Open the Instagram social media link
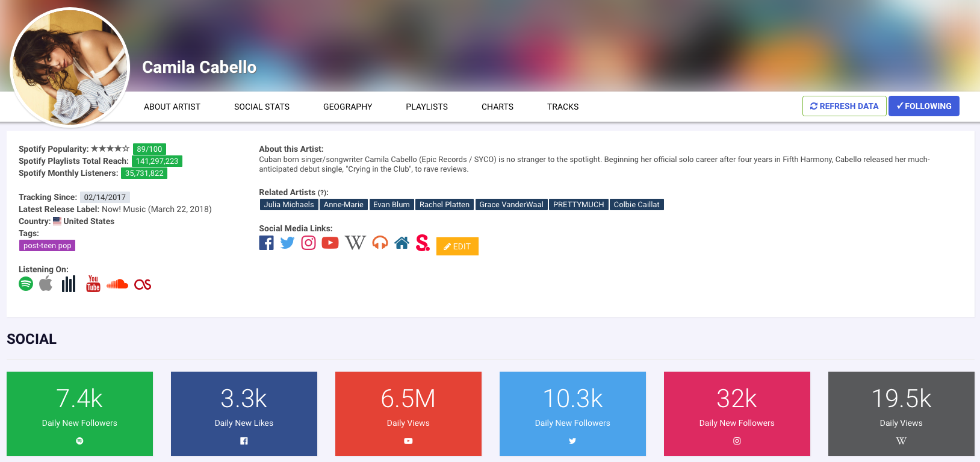Image resolution: width=980 pixels, height=462 pixels. (x=308, y=243)
